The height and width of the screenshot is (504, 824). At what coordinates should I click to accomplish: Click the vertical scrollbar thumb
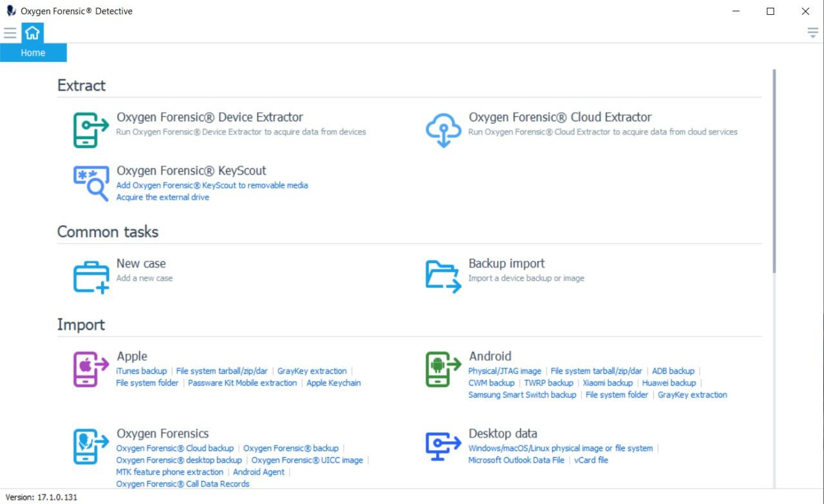774,171
